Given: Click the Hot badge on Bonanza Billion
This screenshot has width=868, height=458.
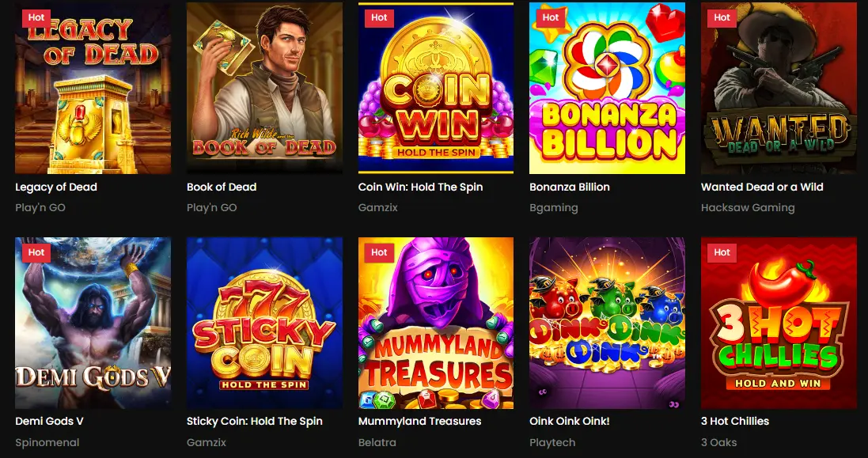Looking at the screenshot, I should coord(549,17).
